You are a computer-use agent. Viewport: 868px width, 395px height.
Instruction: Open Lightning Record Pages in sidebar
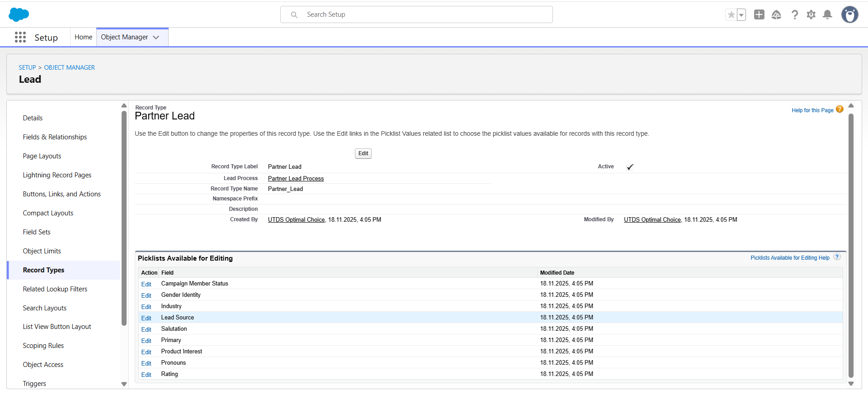pos(57,175)
